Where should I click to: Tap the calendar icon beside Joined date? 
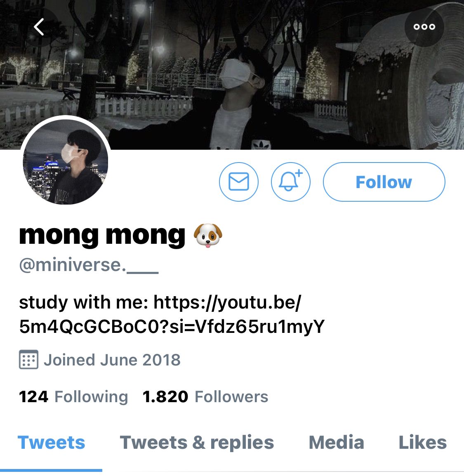28,359
